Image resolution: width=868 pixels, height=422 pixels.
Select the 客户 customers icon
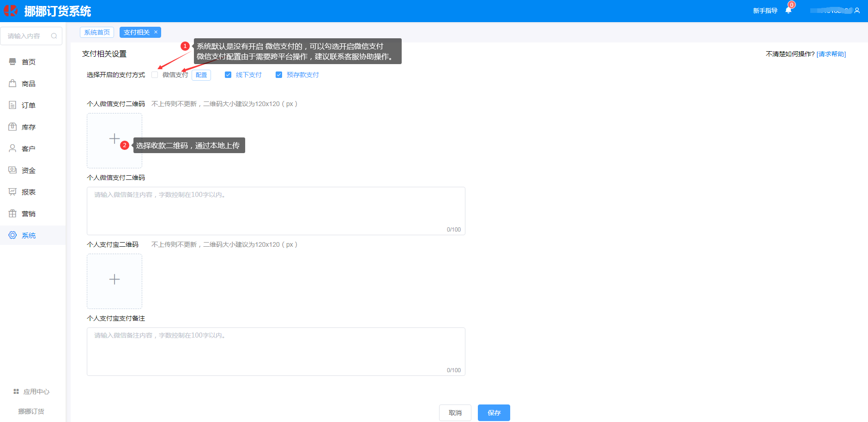[x=12, y=149]
